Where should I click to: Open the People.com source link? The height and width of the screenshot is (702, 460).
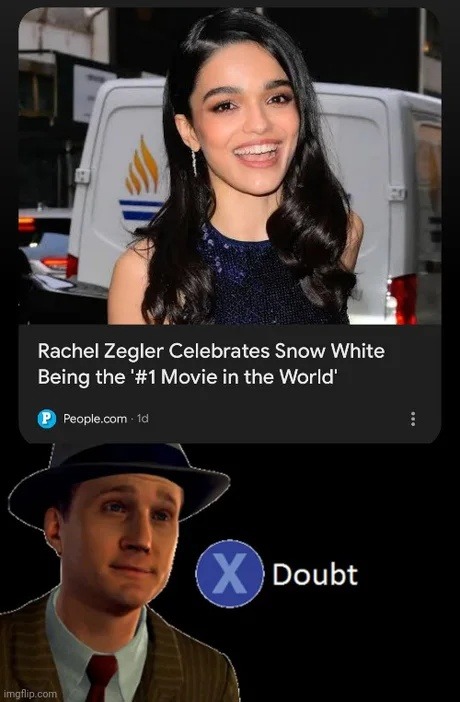[x=95, y=419]
